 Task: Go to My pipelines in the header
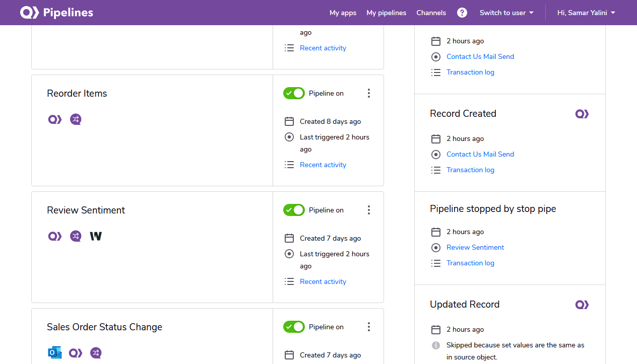pos(387,13)
